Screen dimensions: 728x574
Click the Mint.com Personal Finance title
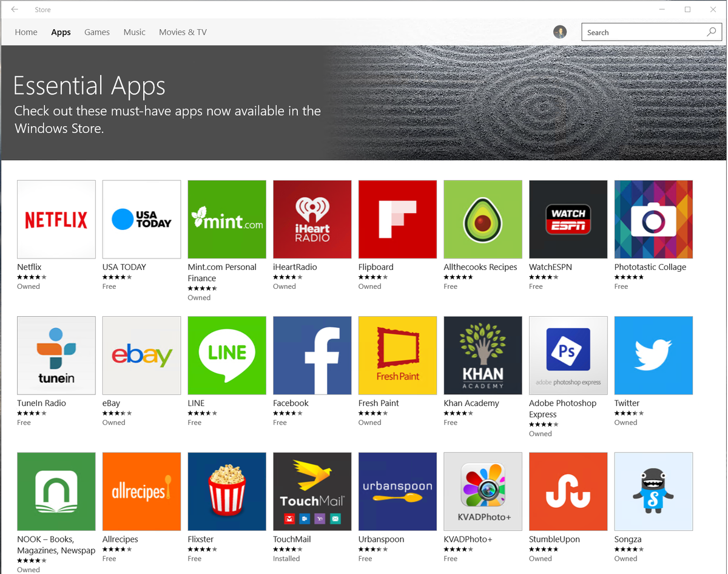point(222,272)
